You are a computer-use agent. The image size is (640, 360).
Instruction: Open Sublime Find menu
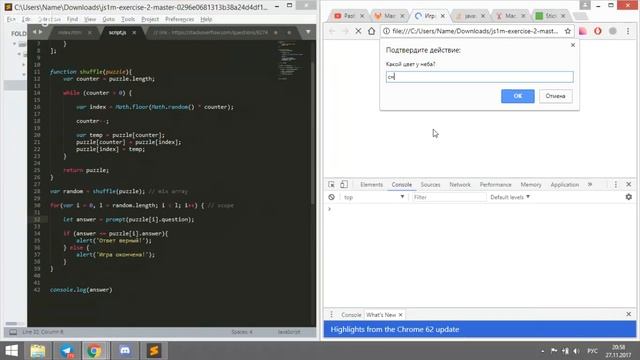pos(72,19)
